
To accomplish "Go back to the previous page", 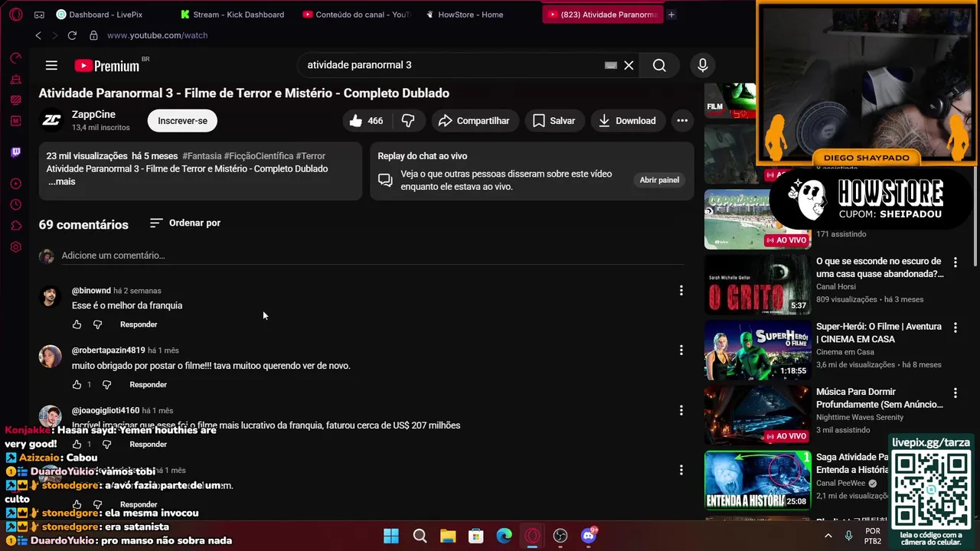I will (38, 35).
